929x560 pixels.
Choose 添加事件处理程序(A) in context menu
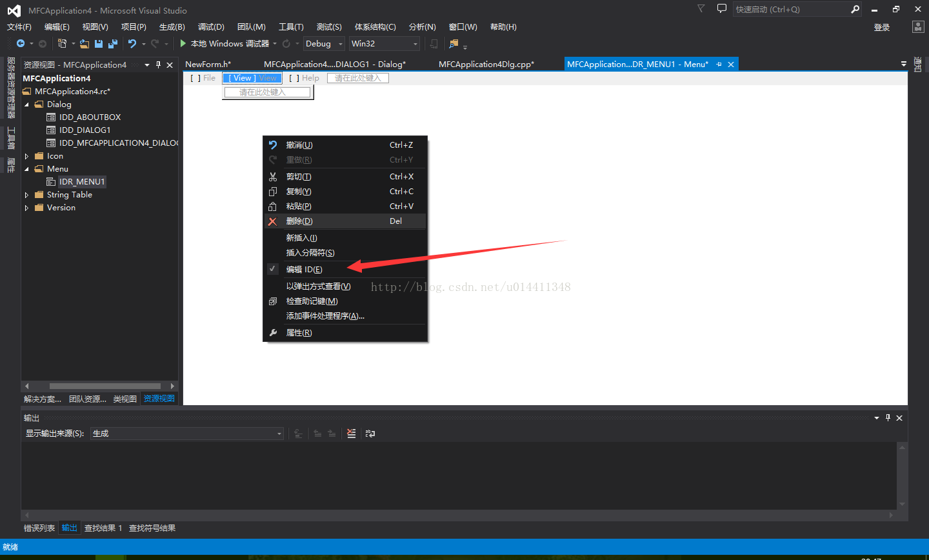coord(345,315)
